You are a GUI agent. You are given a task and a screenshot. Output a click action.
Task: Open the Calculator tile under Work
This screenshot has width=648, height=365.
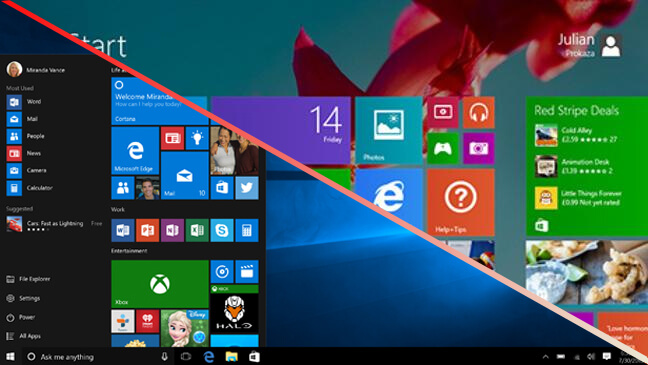247,230
